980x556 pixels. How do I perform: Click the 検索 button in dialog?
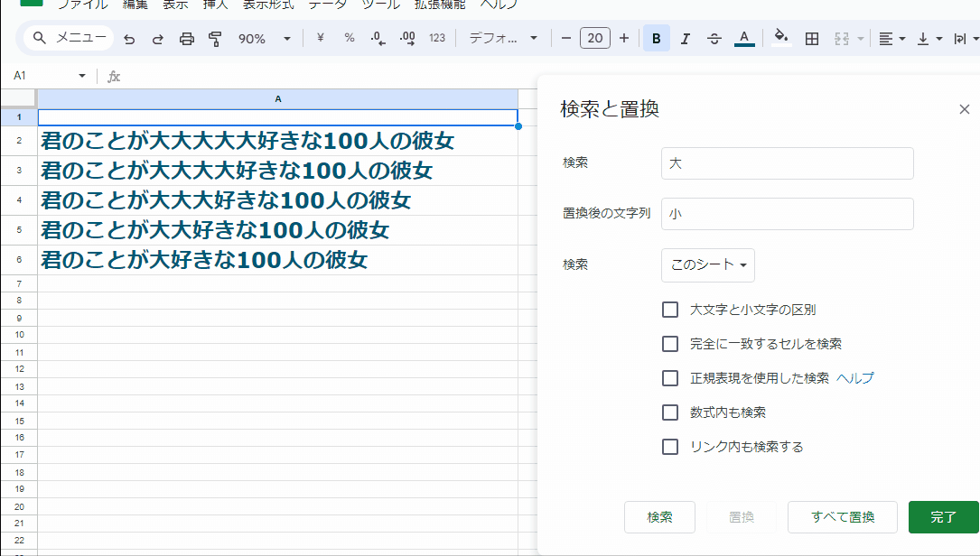pyautogui.click(x=659, y=517)
